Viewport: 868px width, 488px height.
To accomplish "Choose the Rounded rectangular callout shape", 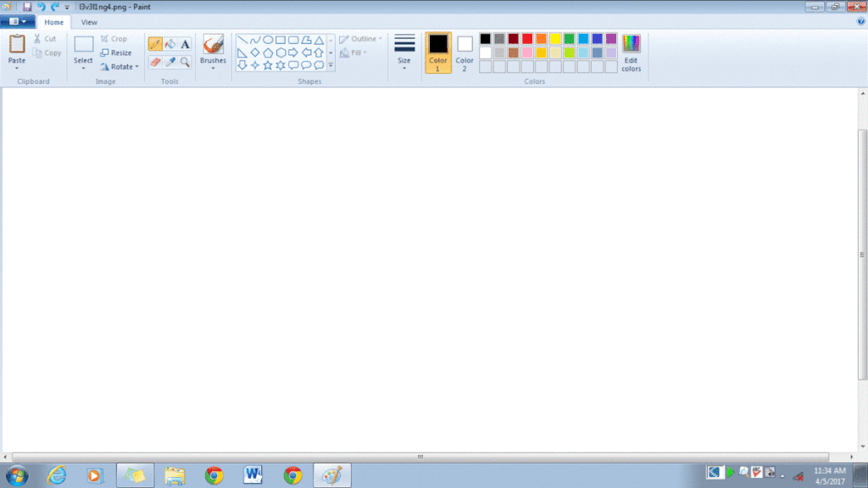I will pos(293,65).
